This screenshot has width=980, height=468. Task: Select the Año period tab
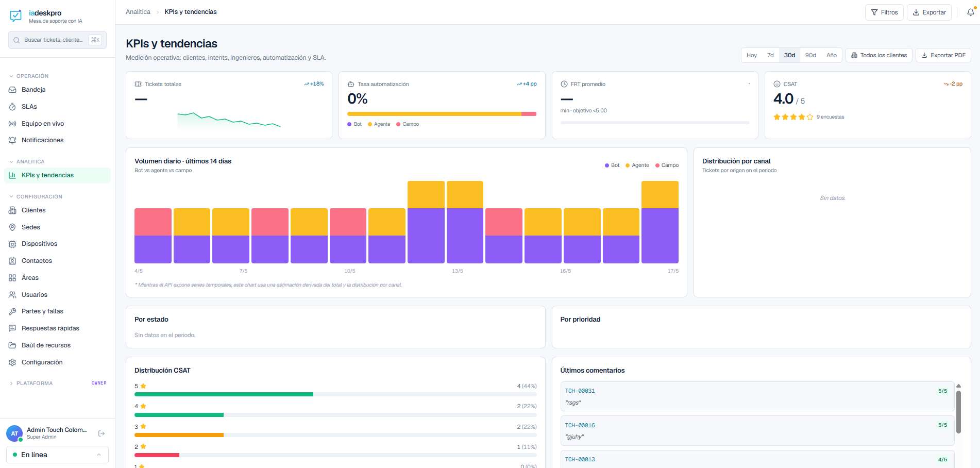832,55
